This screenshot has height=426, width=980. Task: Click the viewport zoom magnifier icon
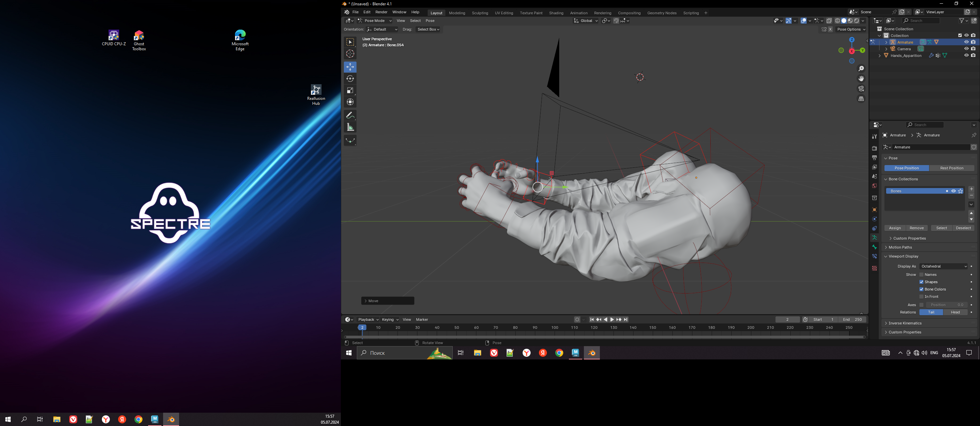[861, 69]
